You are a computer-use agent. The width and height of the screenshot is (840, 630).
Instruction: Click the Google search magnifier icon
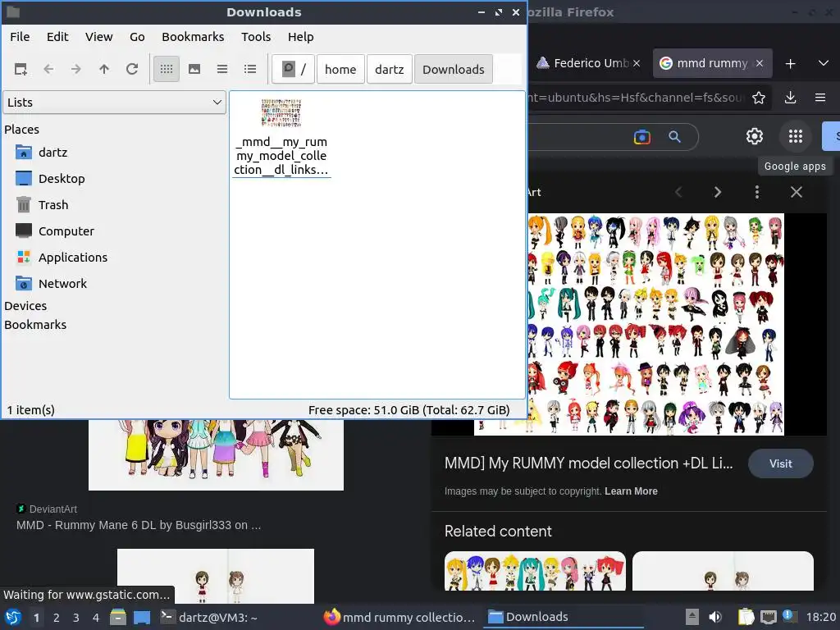click(x=674, y=137)
